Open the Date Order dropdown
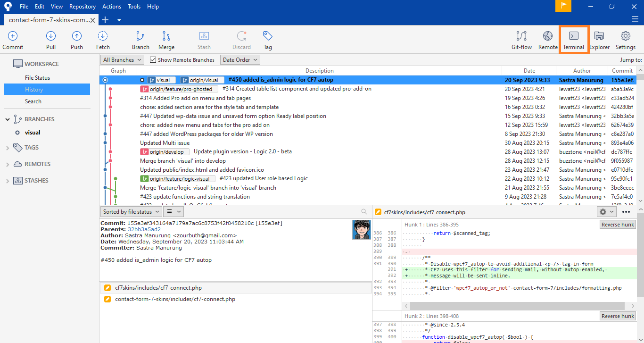This screenshot has width=644, height=343. tap(240, 60)
